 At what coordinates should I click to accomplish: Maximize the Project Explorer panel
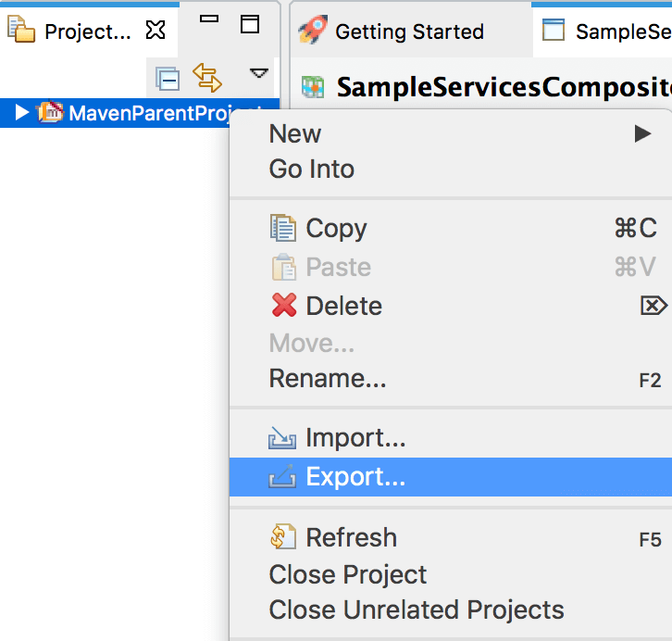click(x=250, y=24)
